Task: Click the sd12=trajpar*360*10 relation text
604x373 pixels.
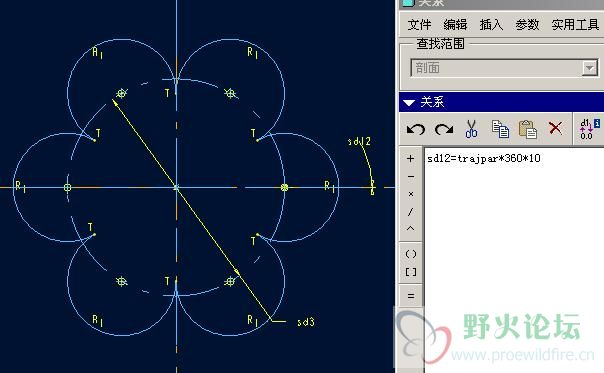Action: [483, 158]
